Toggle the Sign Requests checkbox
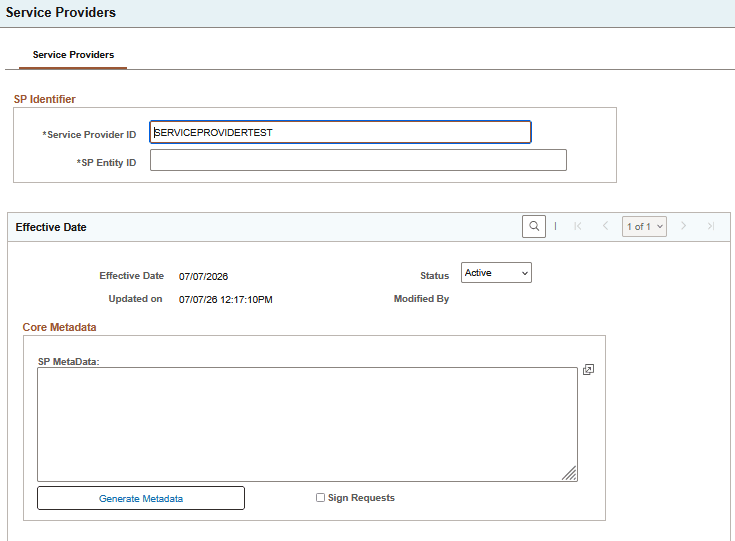 [320, 497]
